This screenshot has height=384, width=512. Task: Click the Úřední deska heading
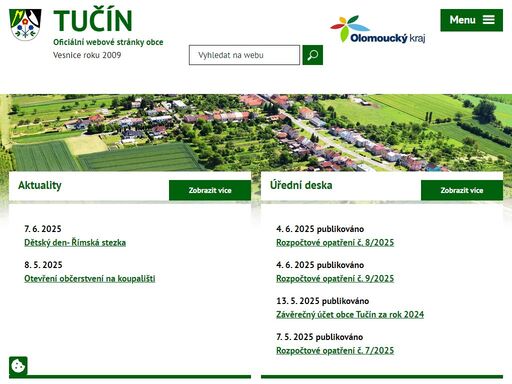[301, 185]
